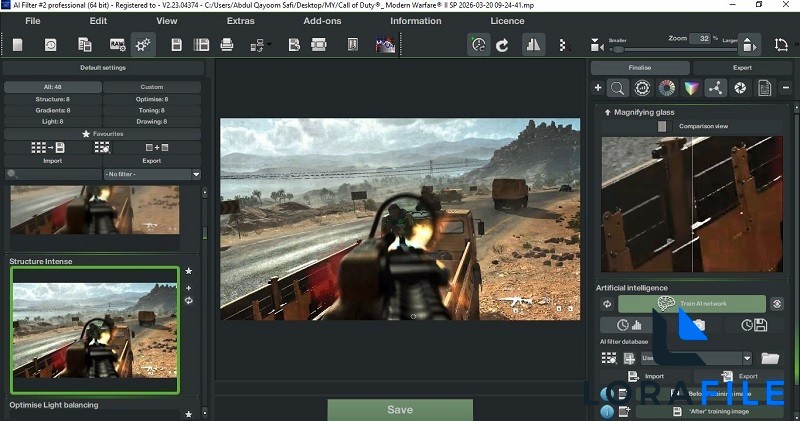Switch to the Expert tab

tap(742, 67)
